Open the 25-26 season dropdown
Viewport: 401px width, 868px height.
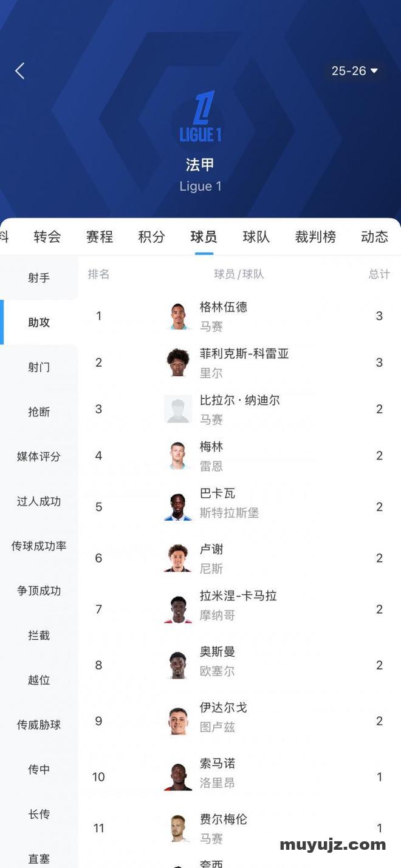[x=354, y=71]
